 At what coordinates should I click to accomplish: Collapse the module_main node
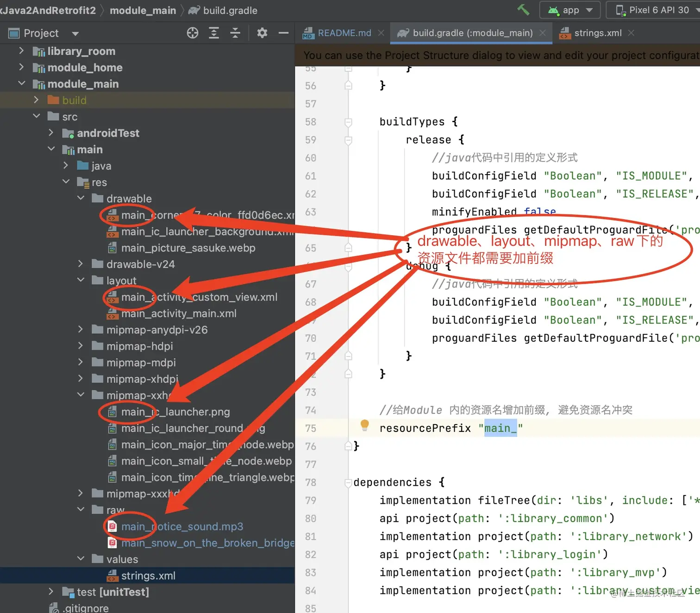(x=21, y=83)
